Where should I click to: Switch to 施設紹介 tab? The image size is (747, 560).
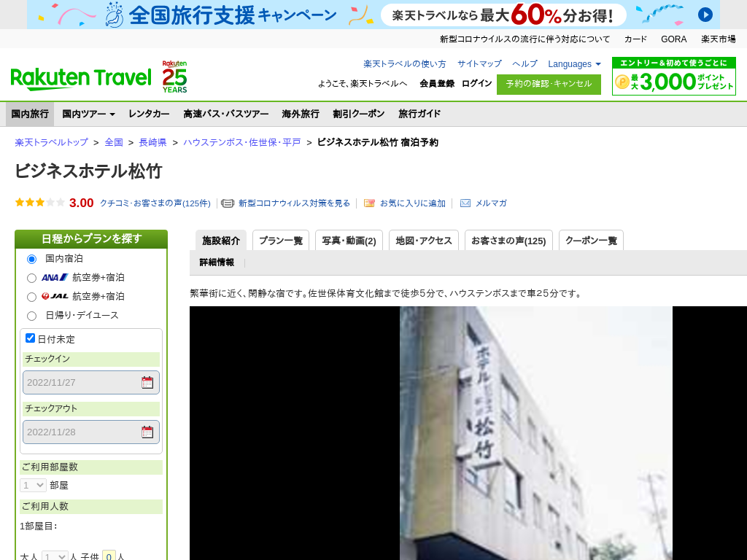[221, 241]
